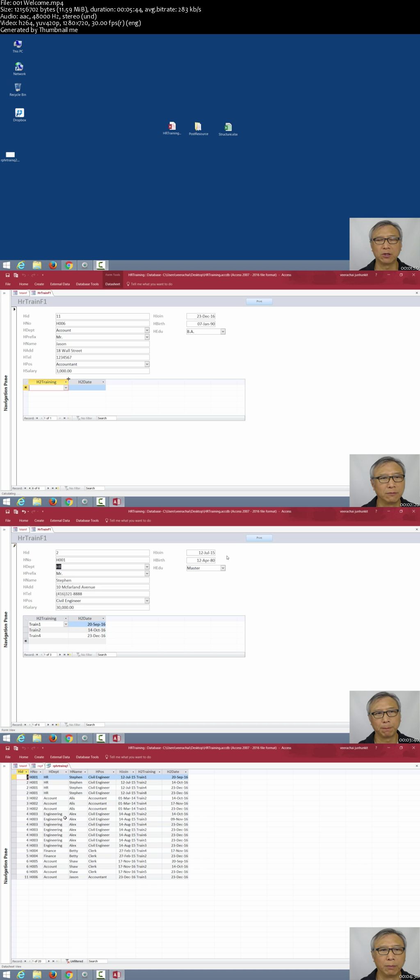Screen dimensions: 420x980
Task: Open HPos column header dropdown in datasheet
Action: pos(114,772)
